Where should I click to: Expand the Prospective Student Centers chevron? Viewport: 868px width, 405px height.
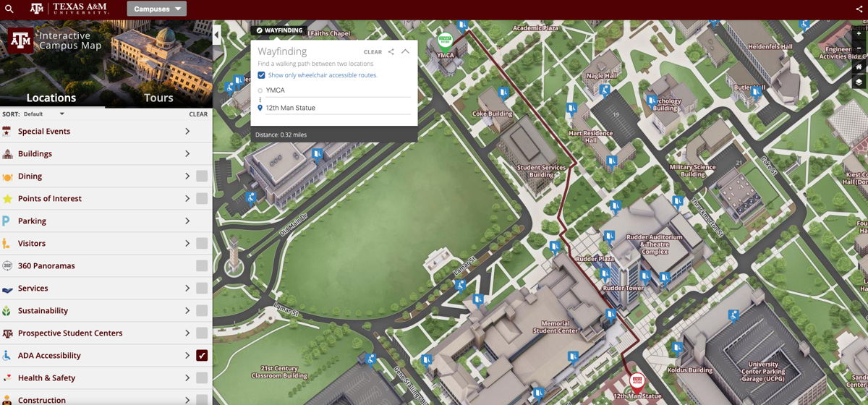[x=187, y=333]
